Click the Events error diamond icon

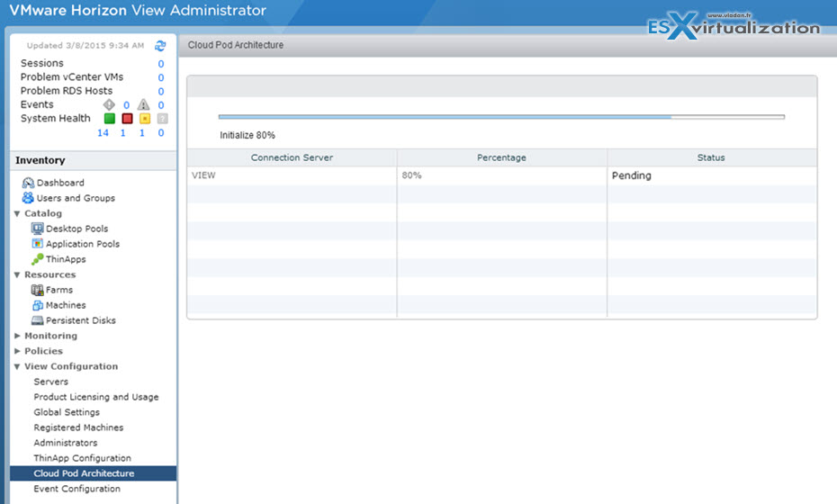(x=109, y=104)
